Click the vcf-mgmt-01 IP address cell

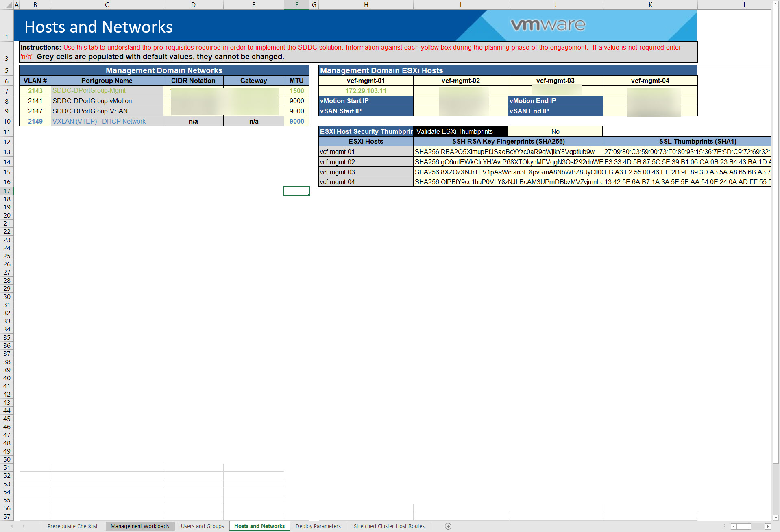pos(366,91)
